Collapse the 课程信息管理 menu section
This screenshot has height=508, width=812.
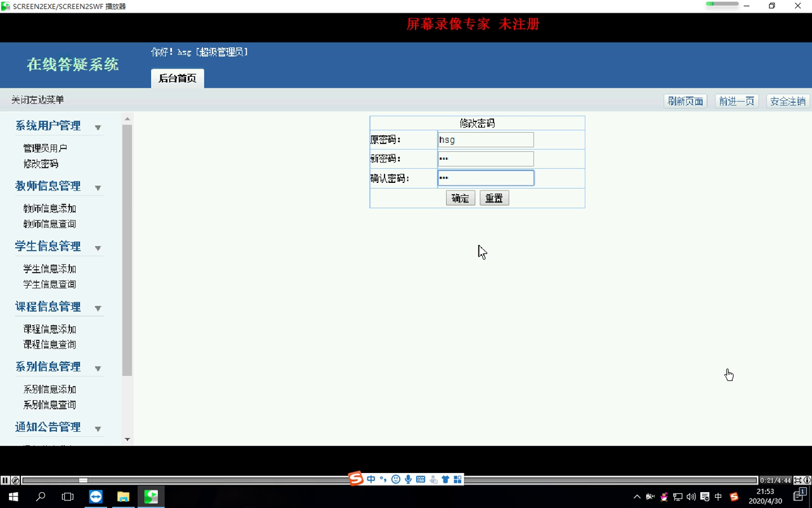tap(98, 308)
